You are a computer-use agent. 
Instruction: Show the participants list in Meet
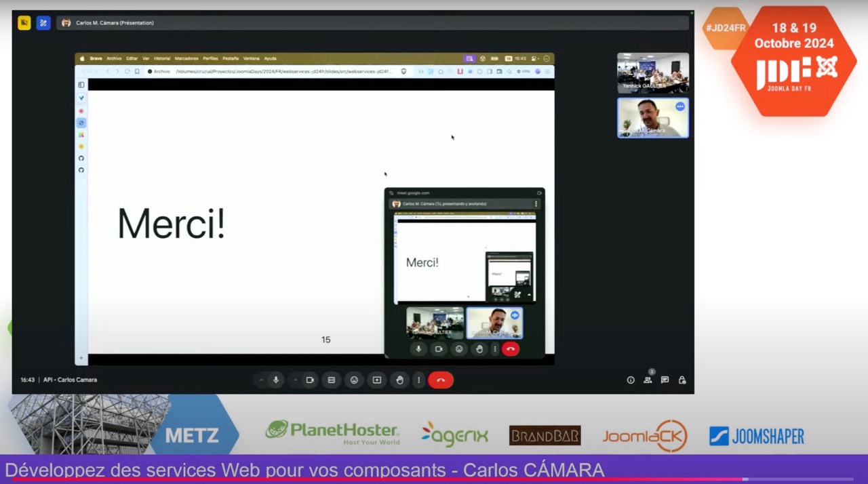(647, 380)
